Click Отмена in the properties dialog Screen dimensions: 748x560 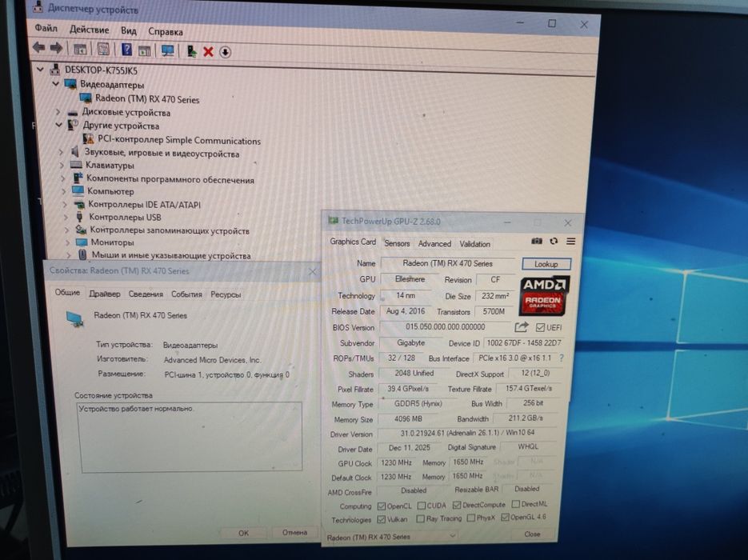click(294, 532)
